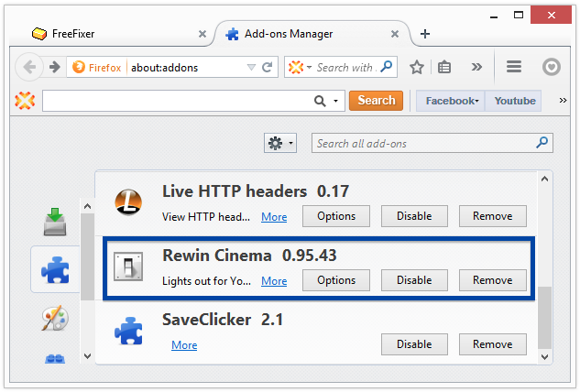Click the orange X toolbar logo

[25, 101]
